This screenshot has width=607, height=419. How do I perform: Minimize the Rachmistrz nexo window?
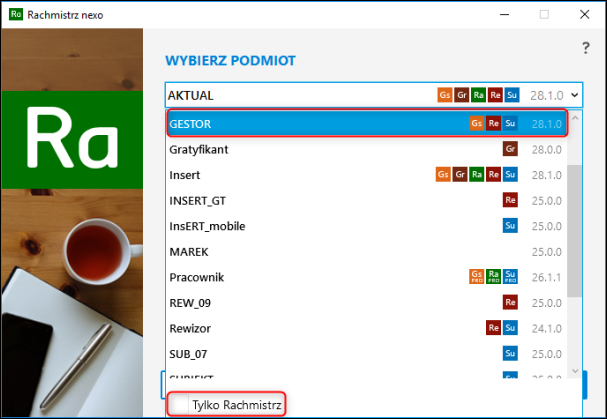pos(504,15)
